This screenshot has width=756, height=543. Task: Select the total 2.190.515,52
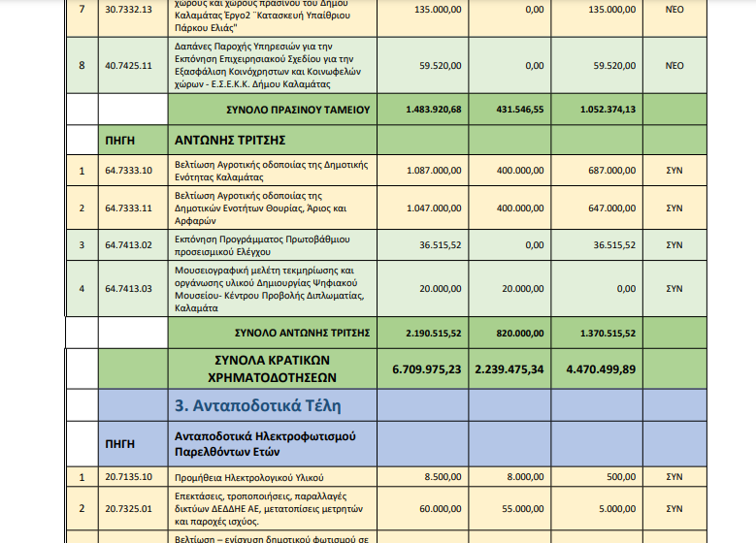point(434,333)
